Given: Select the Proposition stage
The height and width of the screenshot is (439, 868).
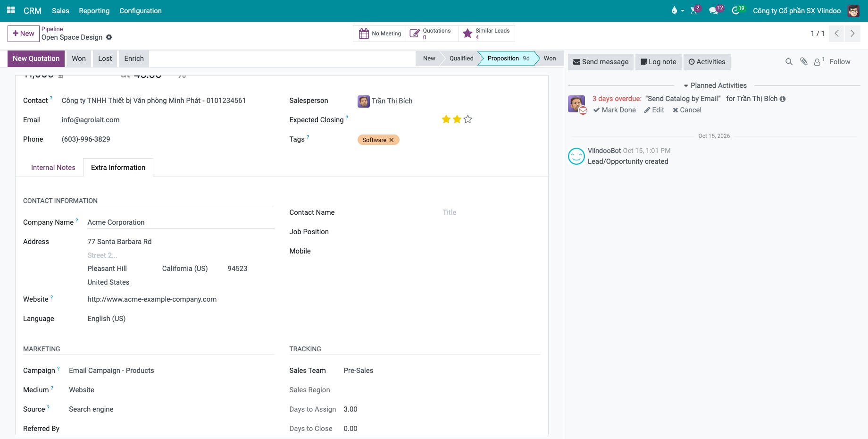Looking at the screenshot, I should [508, 59].
